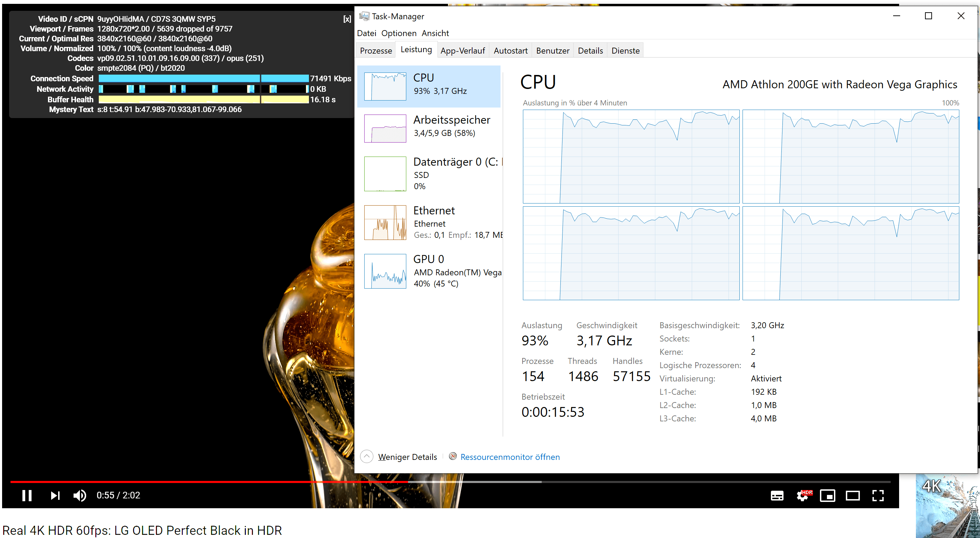The height and width of the screenshot is (538, 980).
Task: Click Ressourcenmonitor öffnen link
Action: [510, 457]
